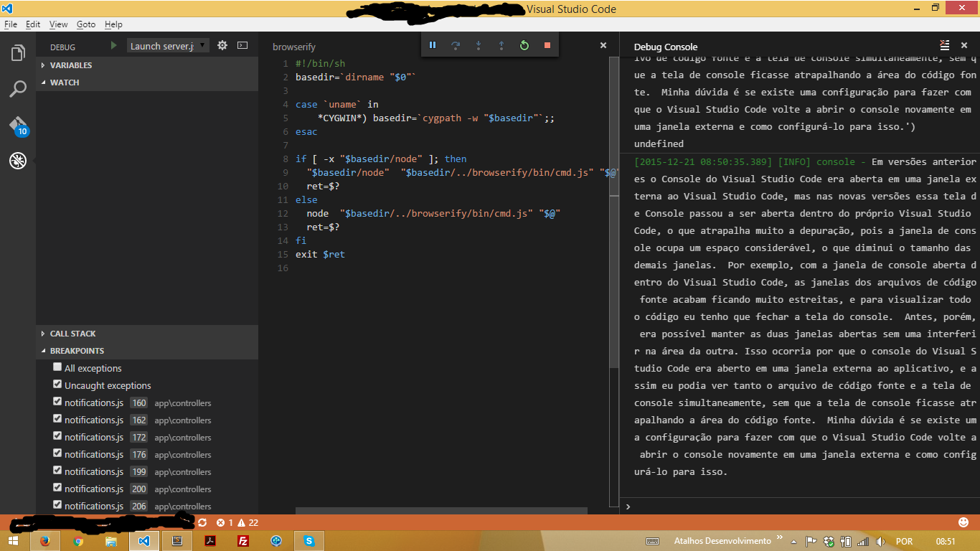980x551 pixels.
Task: Show the errors count in the status bar
Action: point(225,523)
